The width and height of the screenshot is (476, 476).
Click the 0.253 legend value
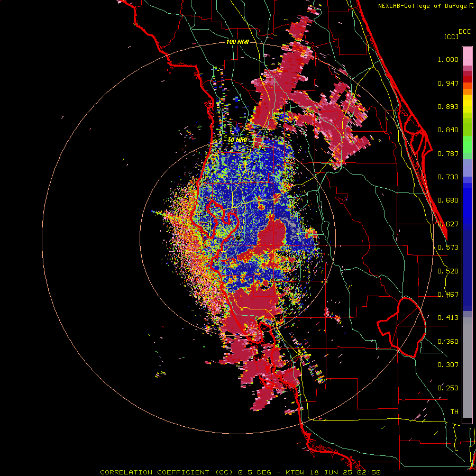pyautogui.click(x=448, y=388)
